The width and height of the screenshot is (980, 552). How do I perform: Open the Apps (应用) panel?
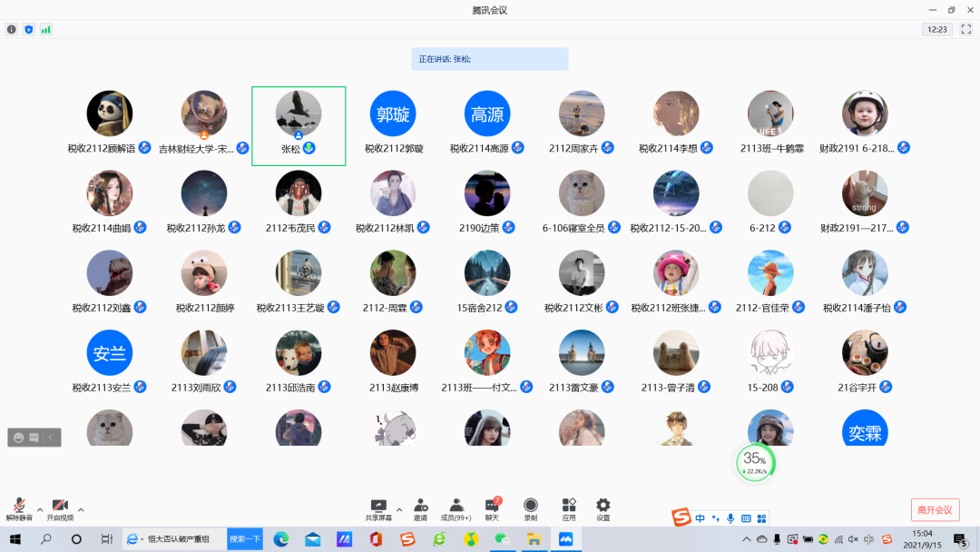(x=569, y=508)
